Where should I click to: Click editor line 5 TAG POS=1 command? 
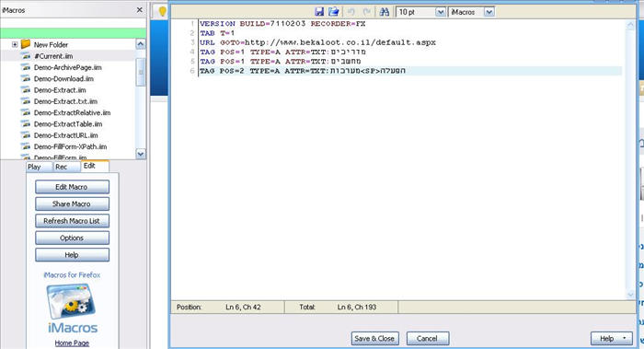pyautogui.click(x=280, y=62)
